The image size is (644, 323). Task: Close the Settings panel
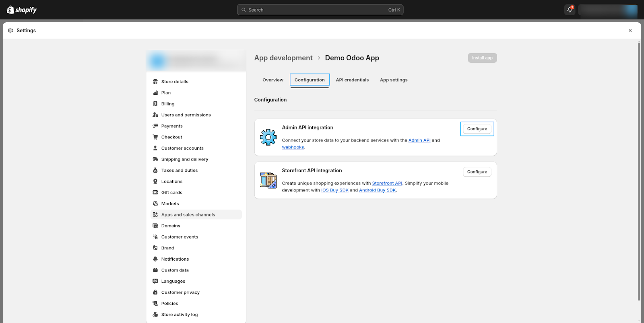(630, 31)
